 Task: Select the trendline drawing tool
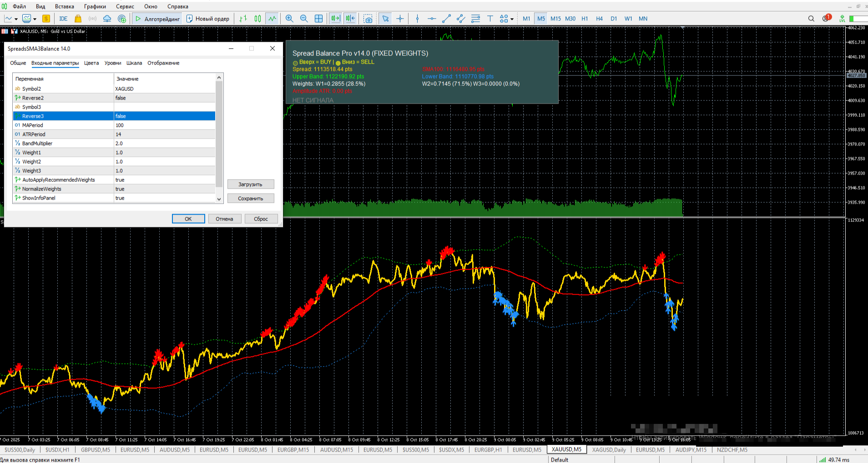point(446,19)
